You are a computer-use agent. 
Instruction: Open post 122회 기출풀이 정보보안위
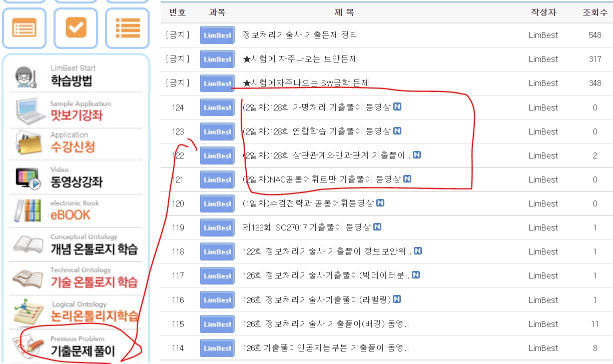pyautogui.click(x=327, y=251)
